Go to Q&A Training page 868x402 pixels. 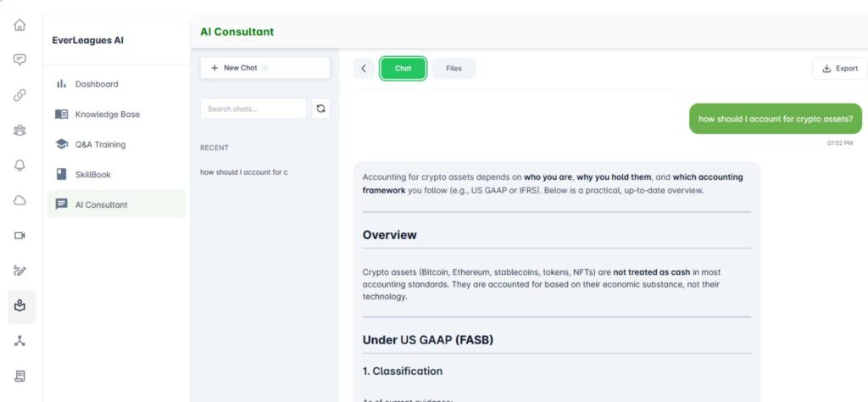tap(100, 144)
